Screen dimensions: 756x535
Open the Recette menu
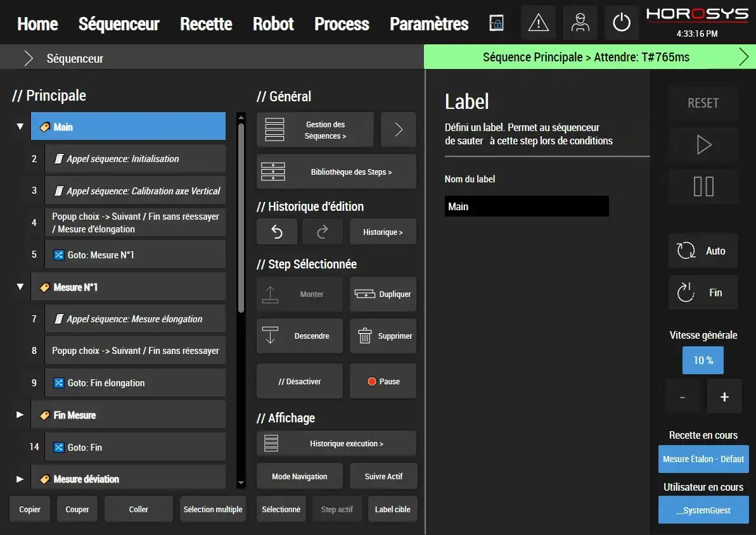pyautogui.click(x=205, y=23)
